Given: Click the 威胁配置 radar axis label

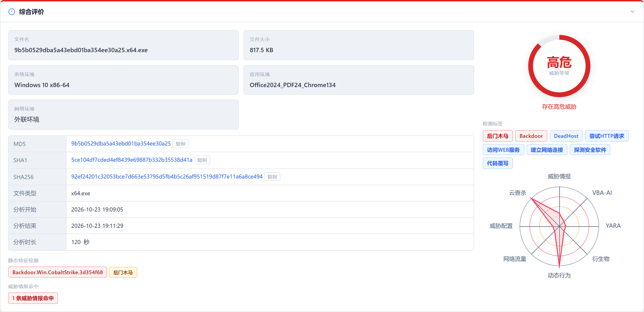Looking at the screenshot, I should [x=501, y=226].
